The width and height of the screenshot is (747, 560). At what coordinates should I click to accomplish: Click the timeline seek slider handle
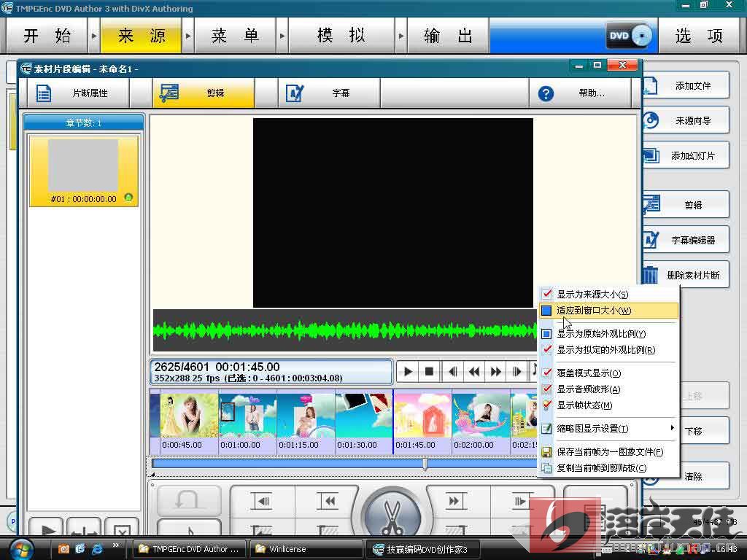point(425,464)
